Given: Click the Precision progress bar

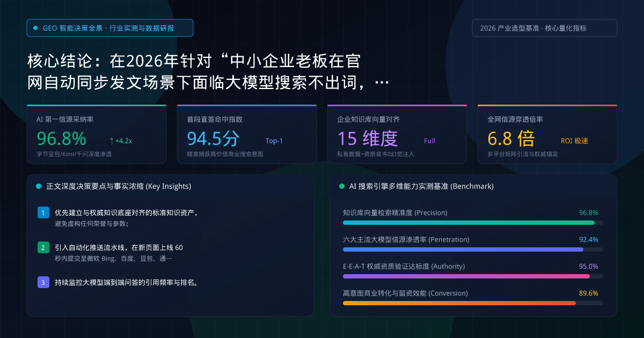Looking at the screenshot, I should point(473,223).
